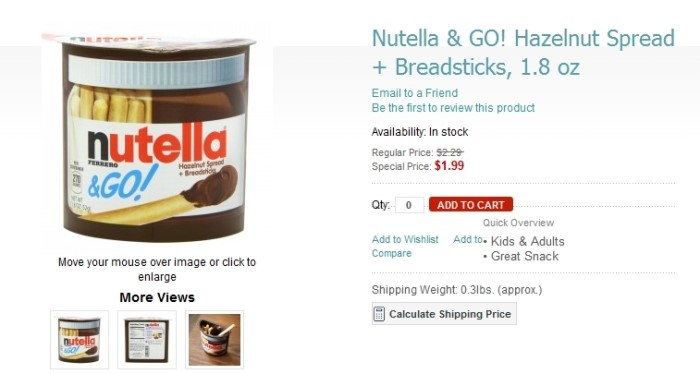The height and width of the screenshot is (374, 700).
Task: Click the Nutella & GO! product title
Action: click(523, 52)
